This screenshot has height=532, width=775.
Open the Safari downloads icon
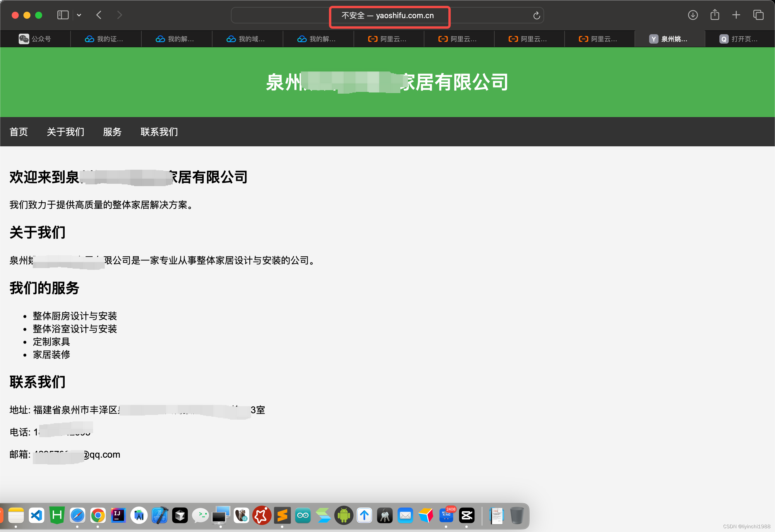pyautogui.click(x=693, y=15)
